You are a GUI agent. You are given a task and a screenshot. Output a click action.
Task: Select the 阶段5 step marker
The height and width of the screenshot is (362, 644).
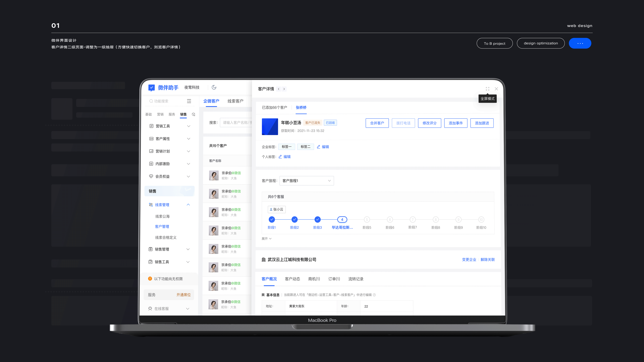click(x=367, y=220)
